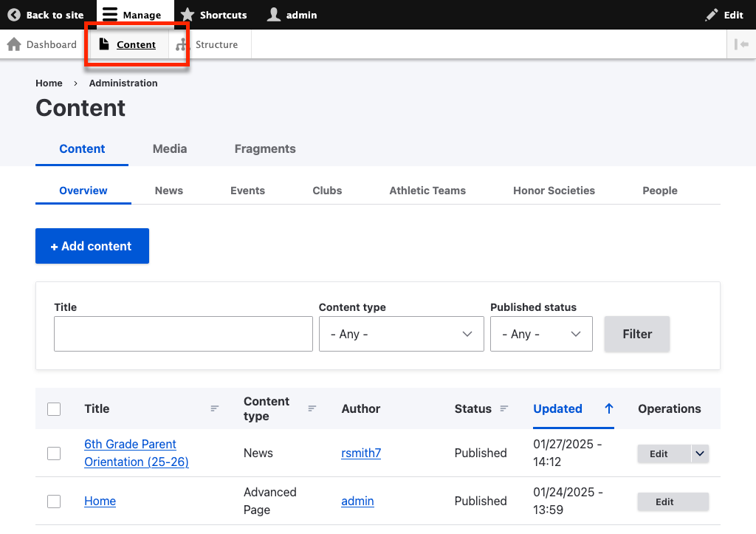
Task: Click sort icon next to Status column
Action: [x=504, y=408]
